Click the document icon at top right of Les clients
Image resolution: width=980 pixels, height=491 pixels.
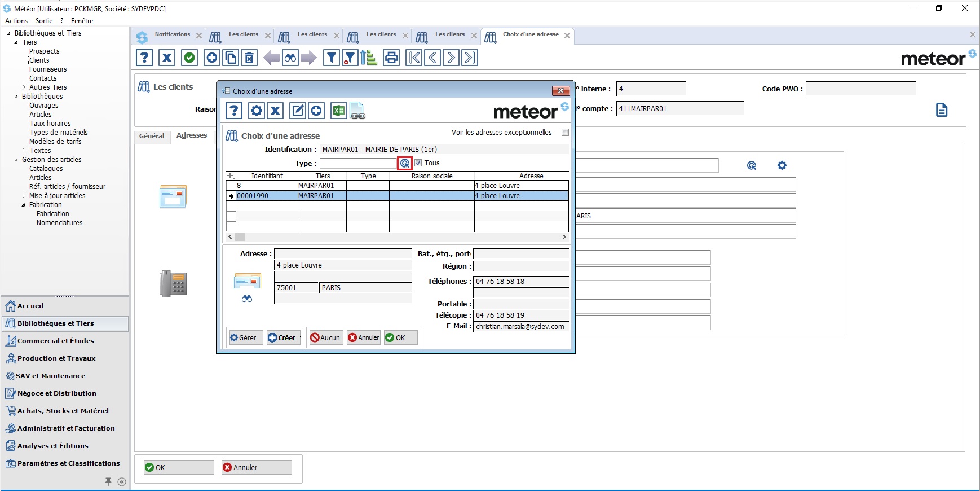click(941, 109)
